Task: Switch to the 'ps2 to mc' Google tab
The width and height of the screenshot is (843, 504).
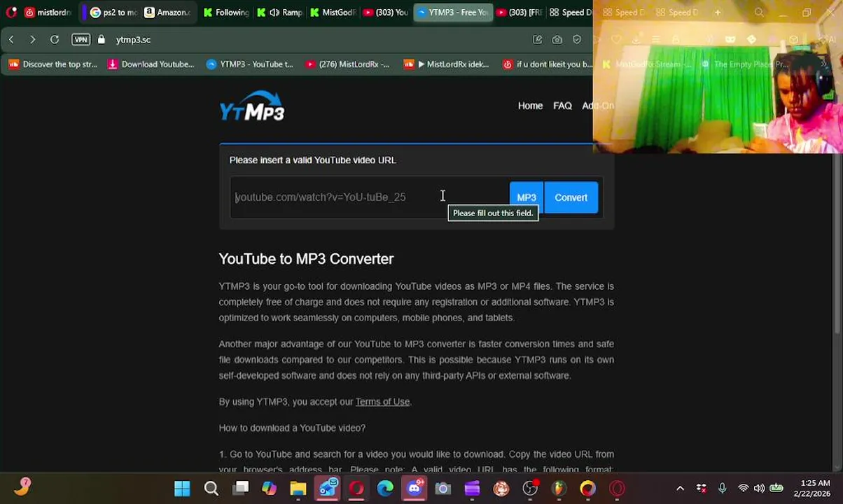Action: click(x=113, y=12)
